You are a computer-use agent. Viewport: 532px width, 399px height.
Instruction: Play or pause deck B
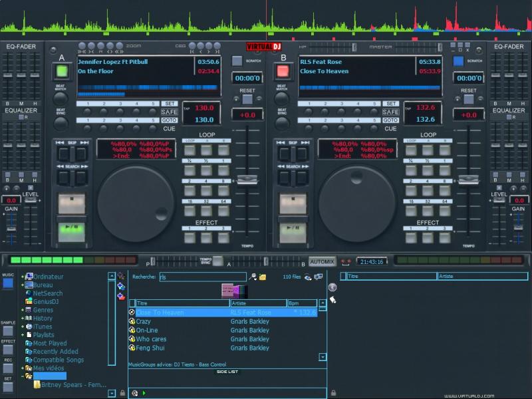click(x=293, y=232)
